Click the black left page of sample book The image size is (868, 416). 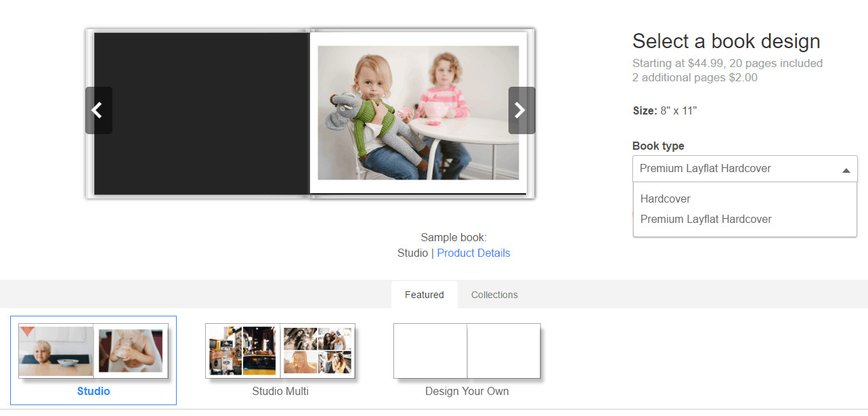tap(201, 114)
